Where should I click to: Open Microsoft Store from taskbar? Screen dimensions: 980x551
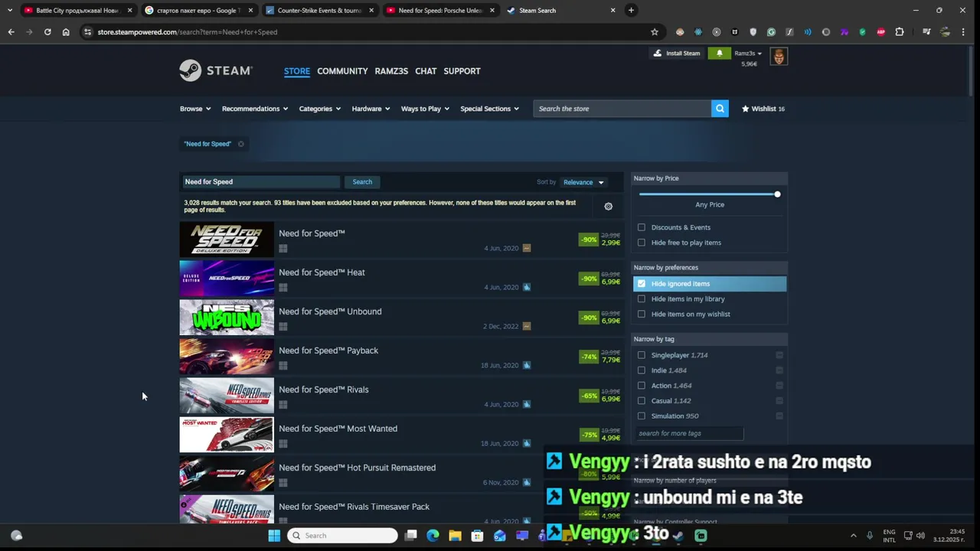(x=477, y=536)
